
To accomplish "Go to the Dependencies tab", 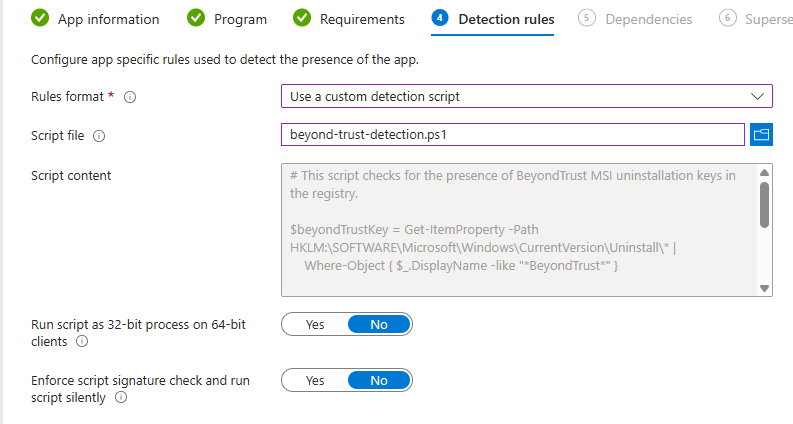I will [x=635, y=19].
